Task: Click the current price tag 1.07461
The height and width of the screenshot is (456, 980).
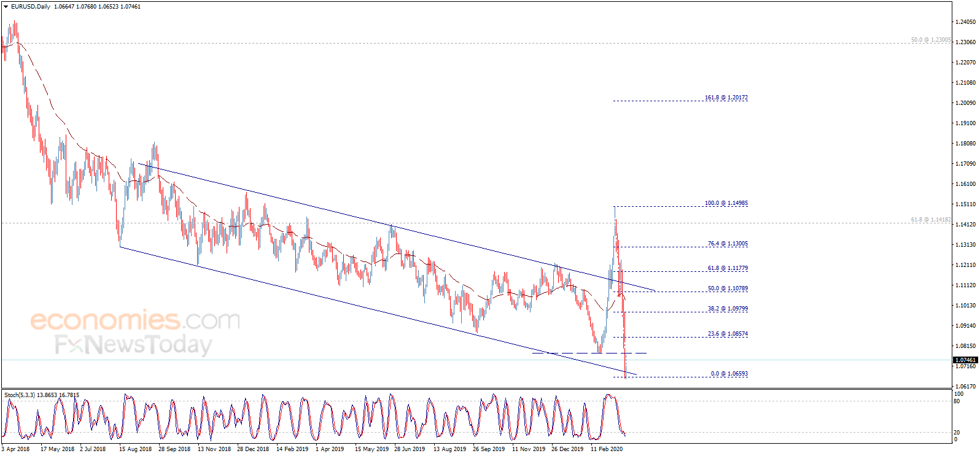Action: coord(965,360)
